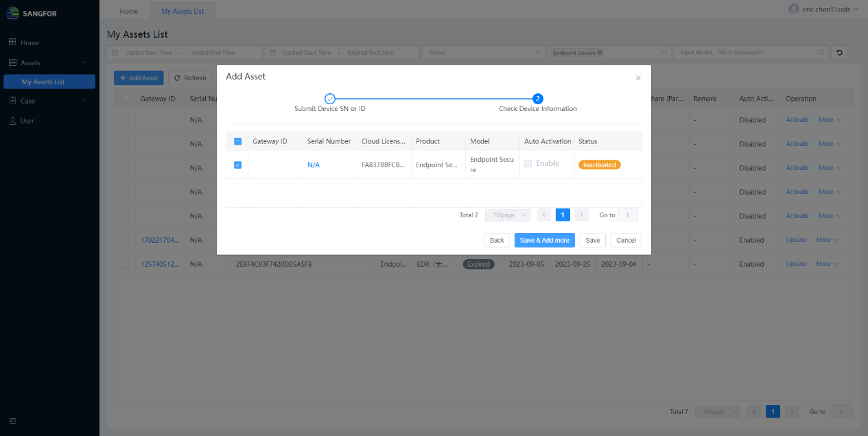
Task: Check the 125740512 row checkbox
Action: pos(125,264)
